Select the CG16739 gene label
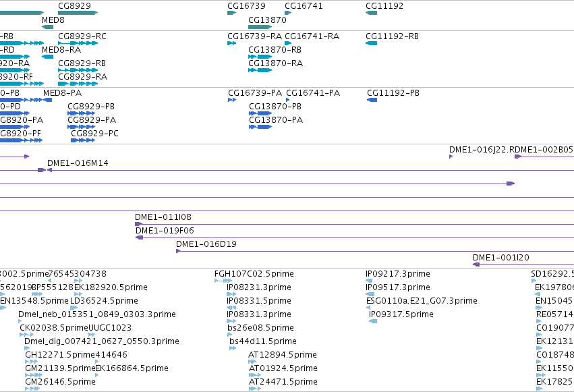 point(246,6)
